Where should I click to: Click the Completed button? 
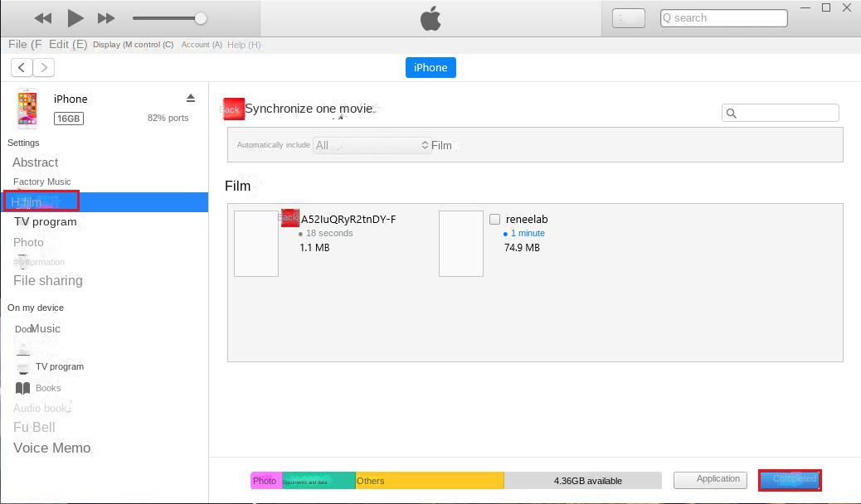pyautogui.click(x=789, y=479)
